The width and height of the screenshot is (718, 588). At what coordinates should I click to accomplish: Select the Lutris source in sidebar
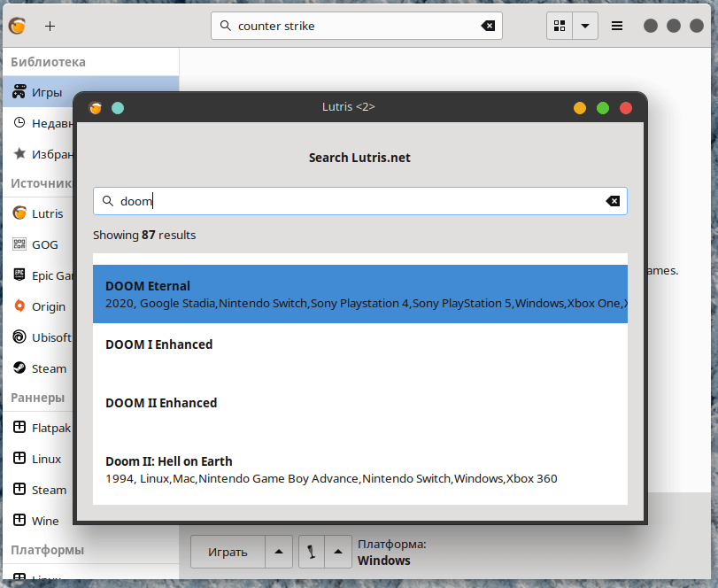point(38,213)
